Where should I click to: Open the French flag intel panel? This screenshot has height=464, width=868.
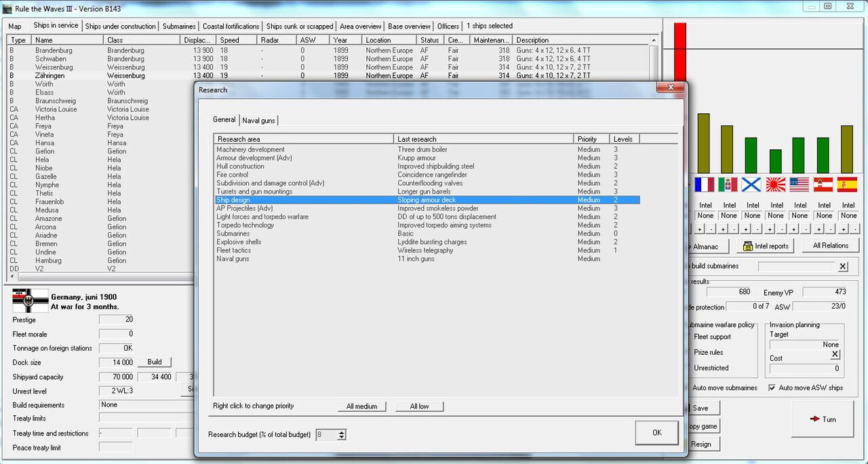tap(705, 183)
